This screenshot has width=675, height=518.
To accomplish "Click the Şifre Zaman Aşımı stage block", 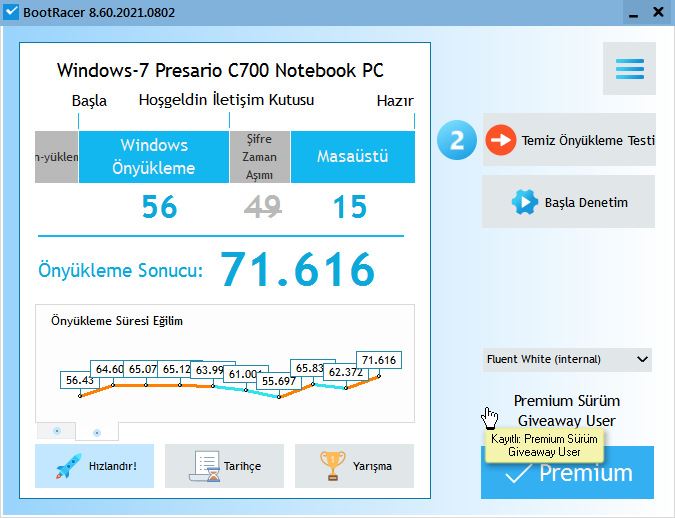I will (260, 157).
